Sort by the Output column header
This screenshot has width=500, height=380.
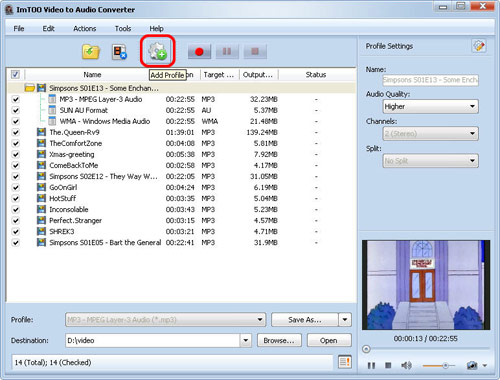[258, 75]
